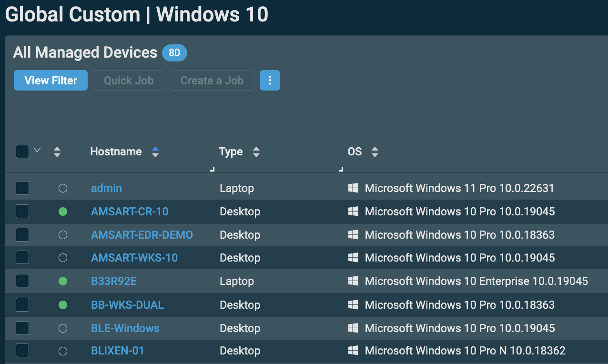
Task: Click the offline status circle for admin
Action: (x=63, y=188)
